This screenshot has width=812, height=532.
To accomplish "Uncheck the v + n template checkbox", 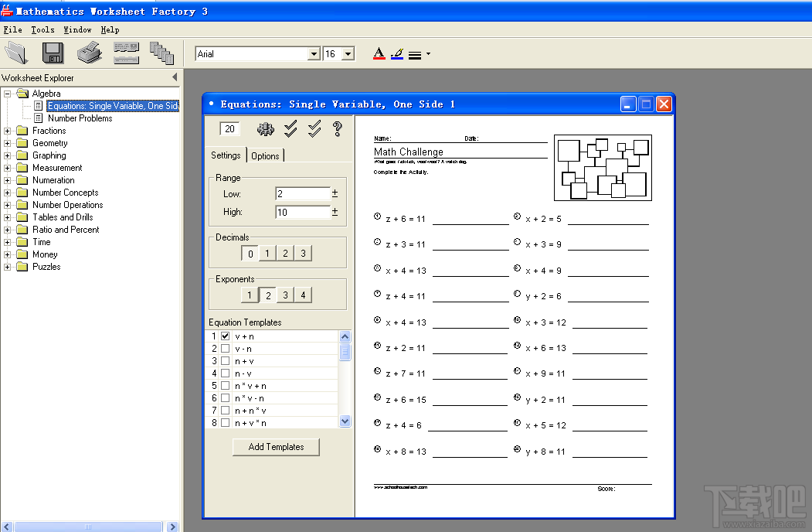I will tap(226, 336).
